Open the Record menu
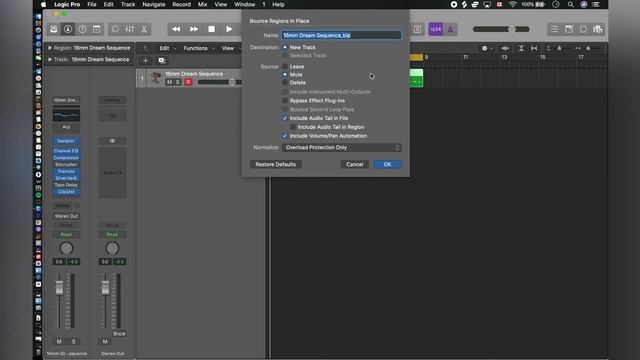 point(182,4)
